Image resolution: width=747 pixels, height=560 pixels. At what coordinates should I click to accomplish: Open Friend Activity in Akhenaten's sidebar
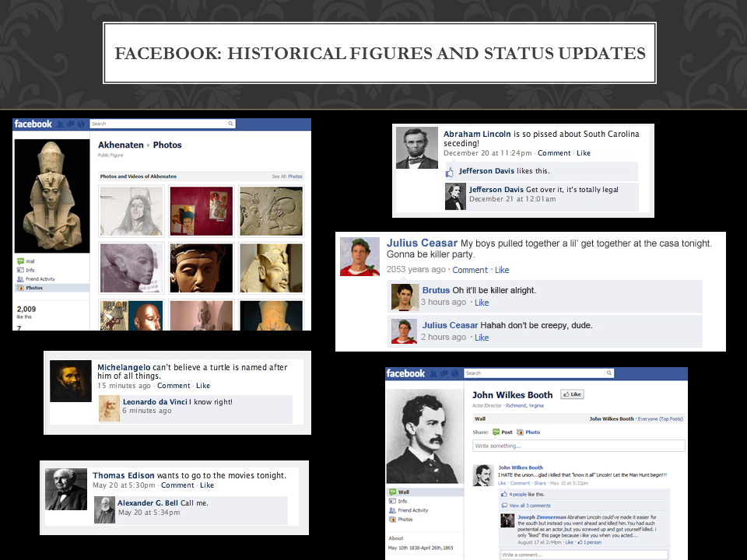(40, 278)
